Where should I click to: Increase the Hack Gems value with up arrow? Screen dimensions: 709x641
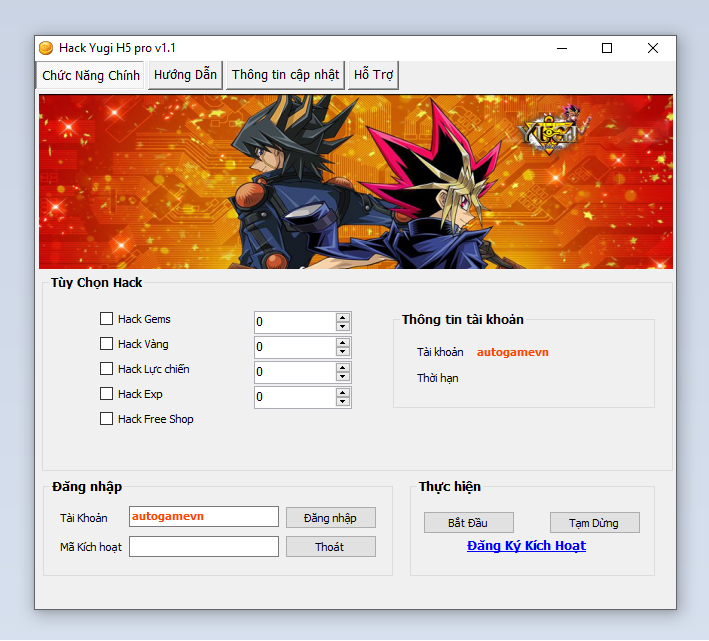343,317
